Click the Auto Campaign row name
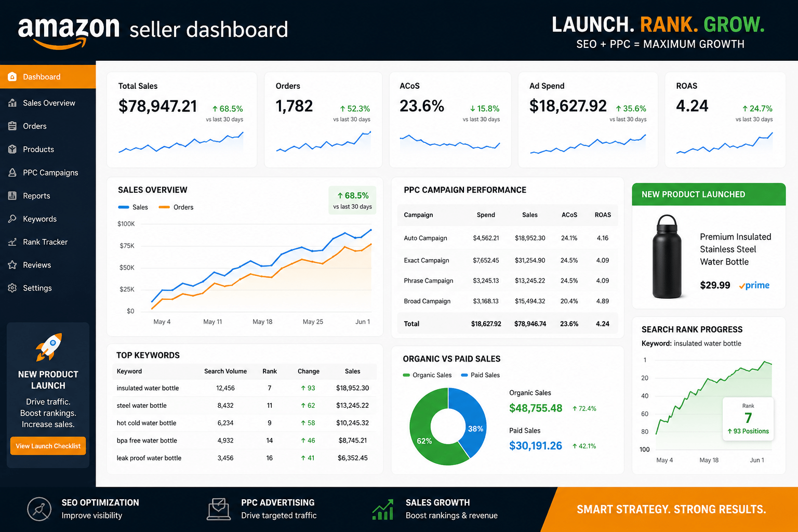Screen dimensions: 798x532 [x=425, y=238]
